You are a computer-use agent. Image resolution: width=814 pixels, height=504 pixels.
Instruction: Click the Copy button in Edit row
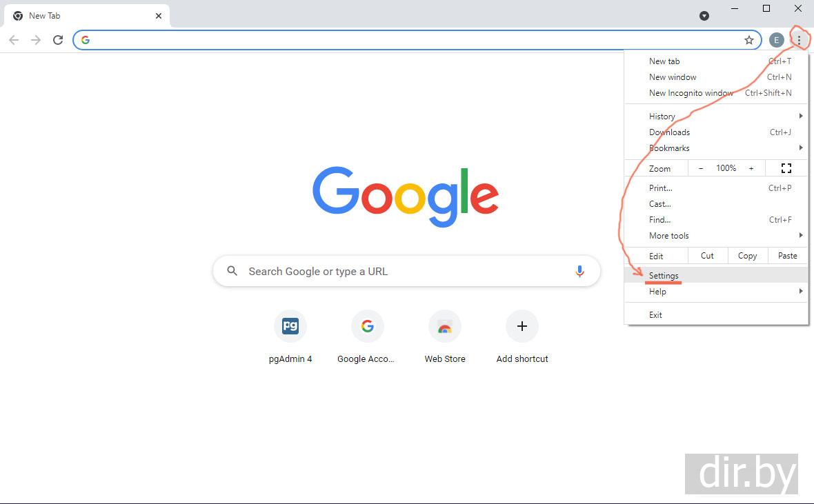[747, 256]
